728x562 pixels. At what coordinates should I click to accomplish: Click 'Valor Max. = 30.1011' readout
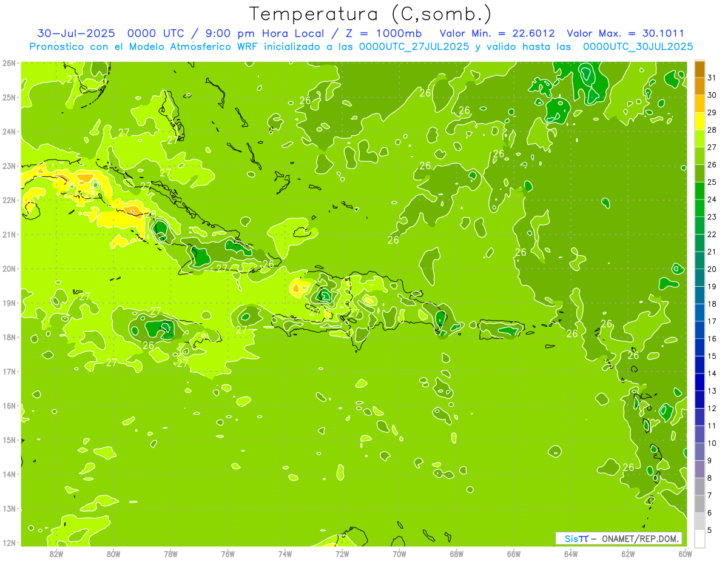click(x=625, y=33)
